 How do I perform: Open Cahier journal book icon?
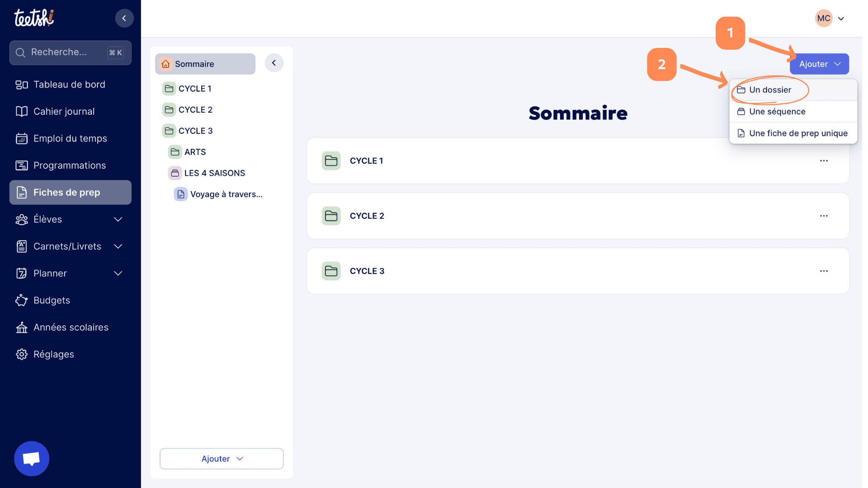point(22,112)
